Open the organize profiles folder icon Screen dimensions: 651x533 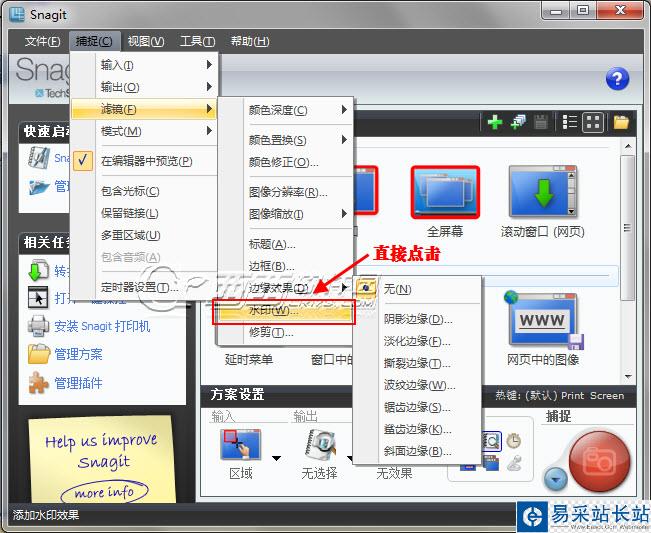621,122
